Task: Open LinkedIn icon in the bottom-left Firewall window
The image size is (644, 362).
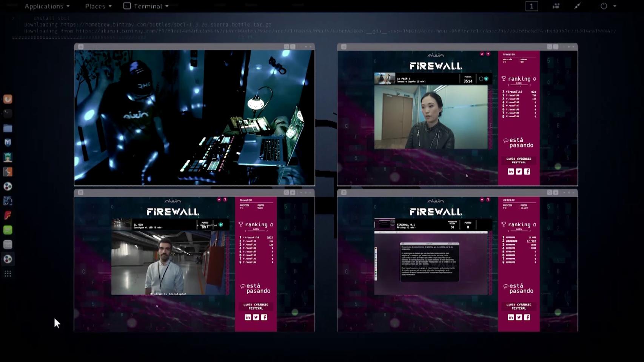Action: (x=248, y=317)
